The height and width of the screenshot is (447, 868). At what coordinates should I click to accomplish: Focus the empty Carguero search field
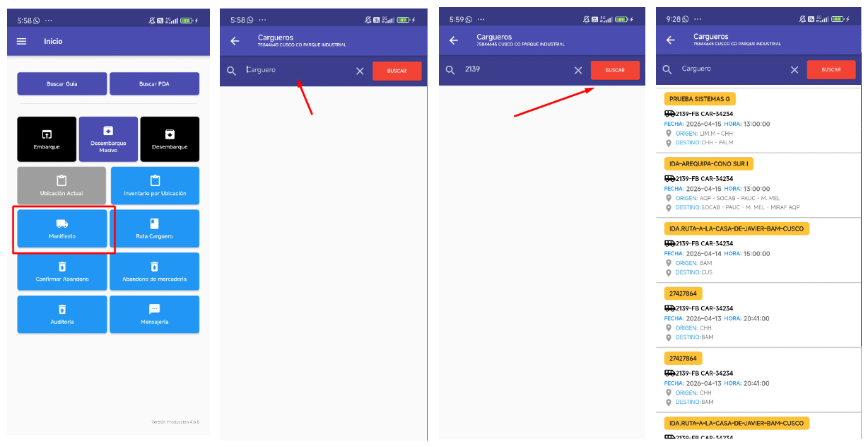coord(297,70)
